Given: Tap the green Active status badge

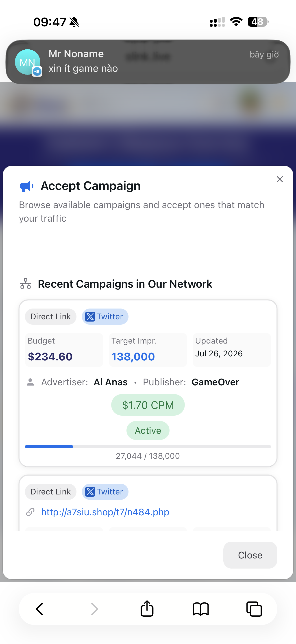Looking at the screenshot, I should pyautogui.click(x=148, y=430).
